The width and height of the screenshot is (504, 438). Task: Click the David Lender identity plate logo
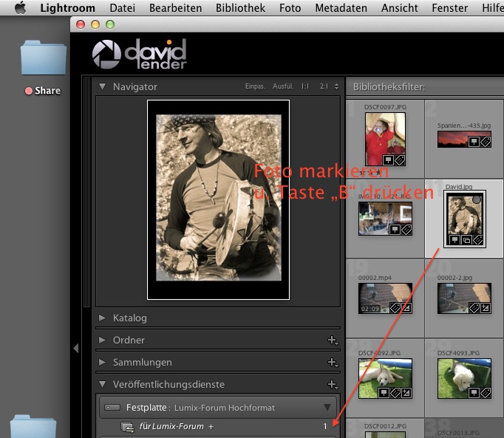click(139, 54)
